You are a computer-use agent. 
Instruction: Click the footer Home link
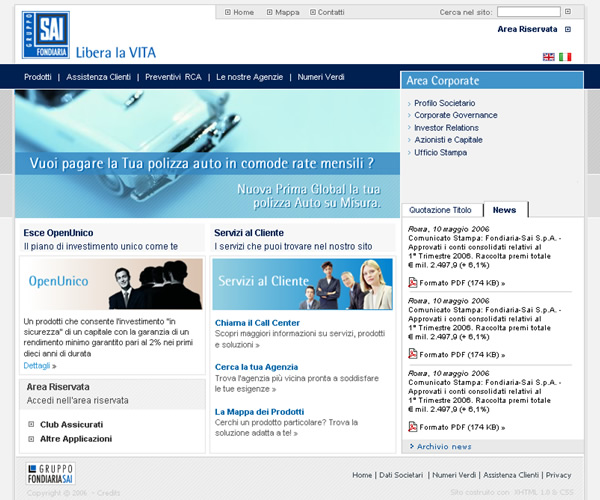coord(362,475)
